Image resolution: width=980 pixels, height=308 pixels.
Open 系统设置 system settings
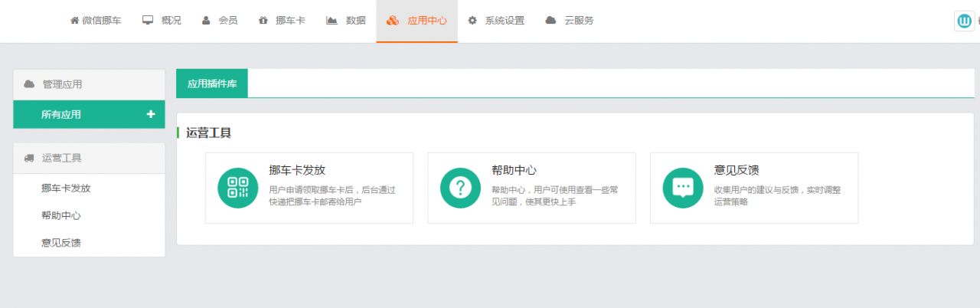click(x=496, y=21)
